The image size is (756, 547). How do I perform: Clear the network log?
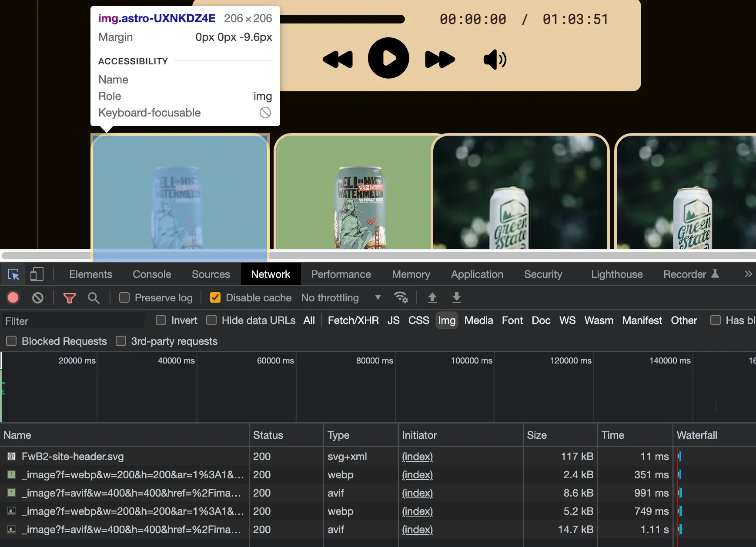tap(38, 297)
